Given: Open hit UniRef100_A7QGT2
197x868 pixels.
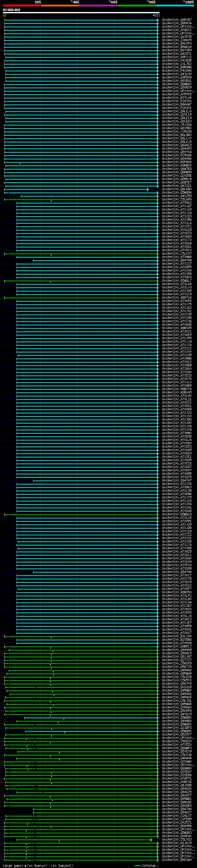Looking at the screenshot, I should pos(177,30).
